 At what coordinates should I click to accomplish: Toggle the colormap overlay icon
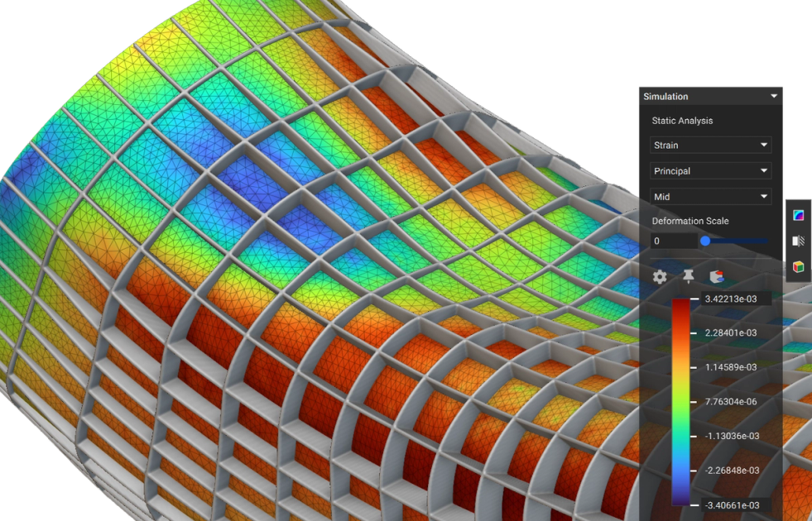click(799, 213)
